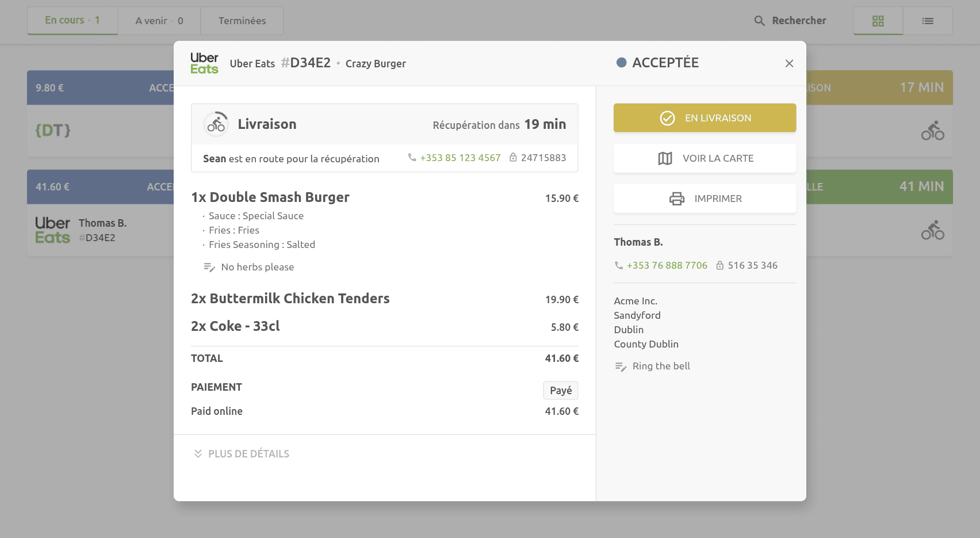Click the ACCEPTÉE status indicator dot

tap(621, 62)
